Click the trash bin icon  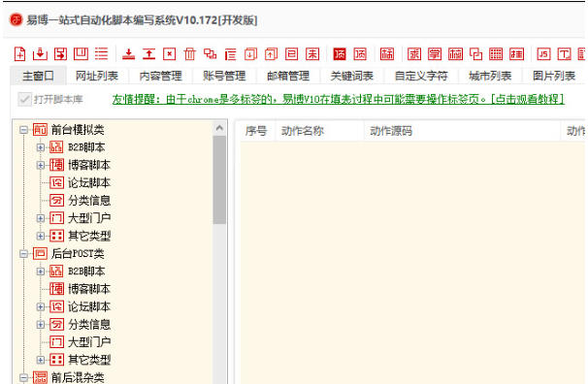pyautogui.click(x=190, y=54)
